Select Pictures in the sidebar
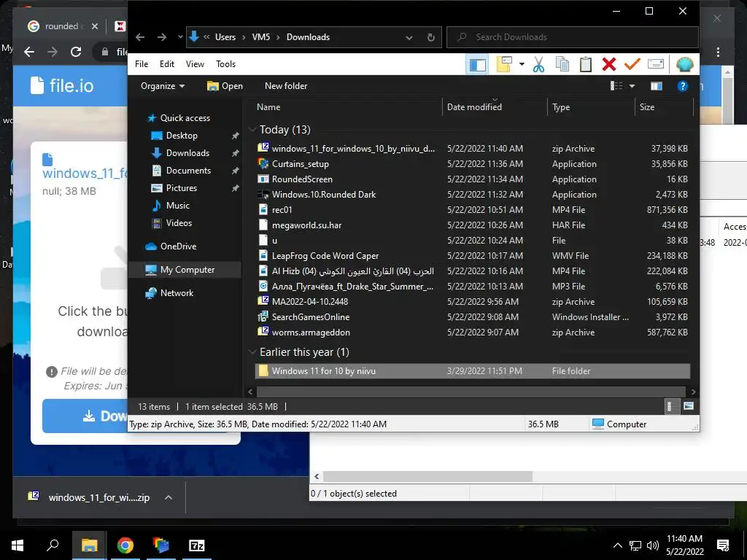This screenshot has height=560, width=747. pos(182,188)
